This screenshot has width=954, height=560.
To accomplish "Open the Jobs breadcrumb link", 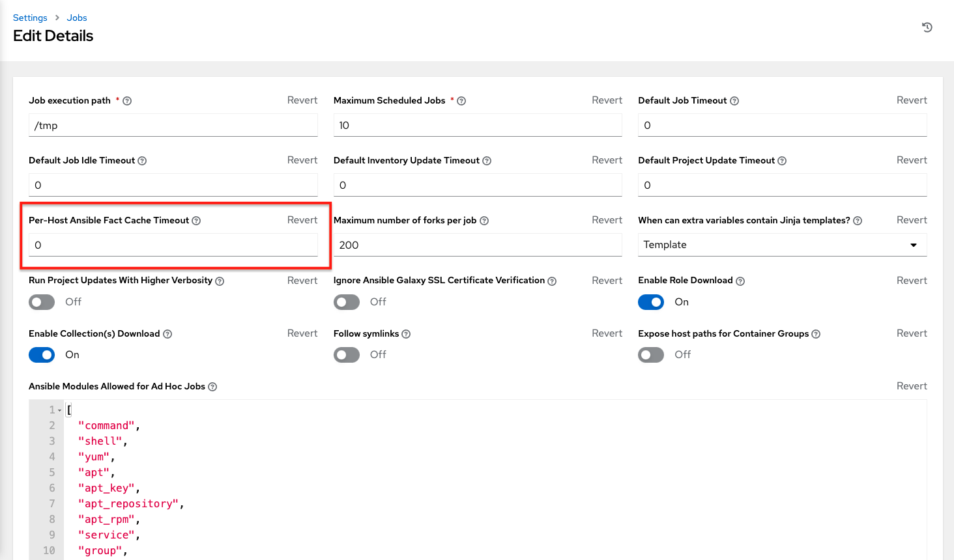I will pos(77,18).
